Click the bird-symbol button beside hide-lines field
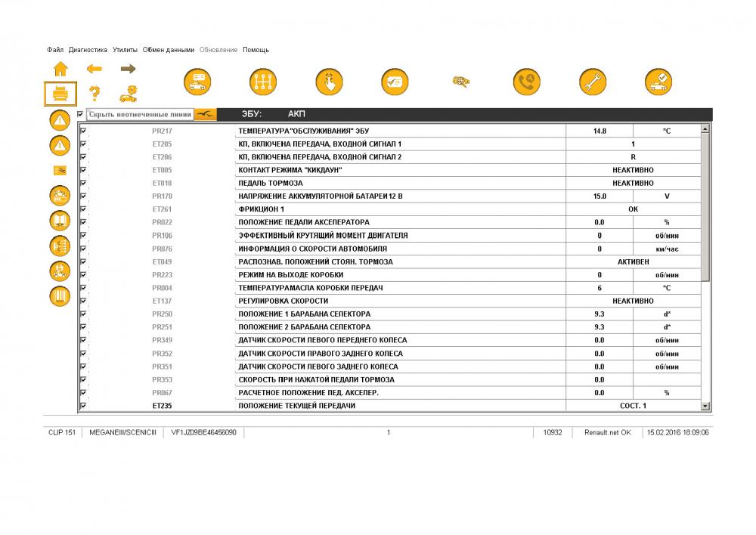This screenshot has width=756, height=535. point(206,114)
